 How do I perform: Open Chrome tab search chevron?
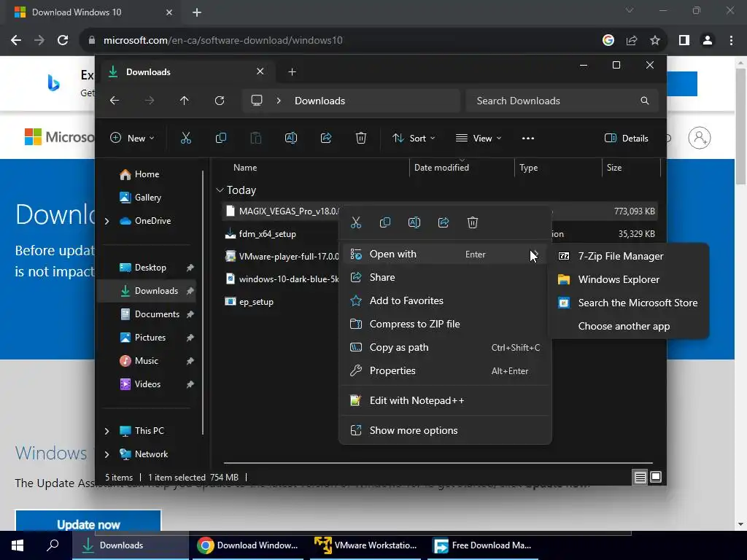click(x=630, y=10)
